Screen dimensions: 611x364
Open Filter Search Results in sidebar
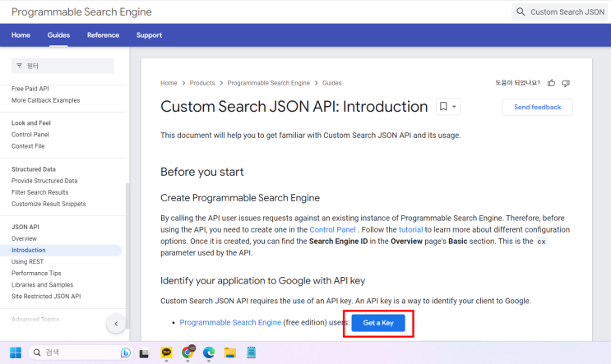39,192
